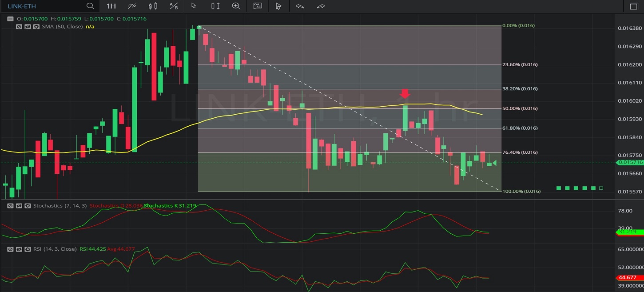Viewport: 644px width, 292px height.
Task: Click the 0.016020 price axis label
Action: pos(630,101)
